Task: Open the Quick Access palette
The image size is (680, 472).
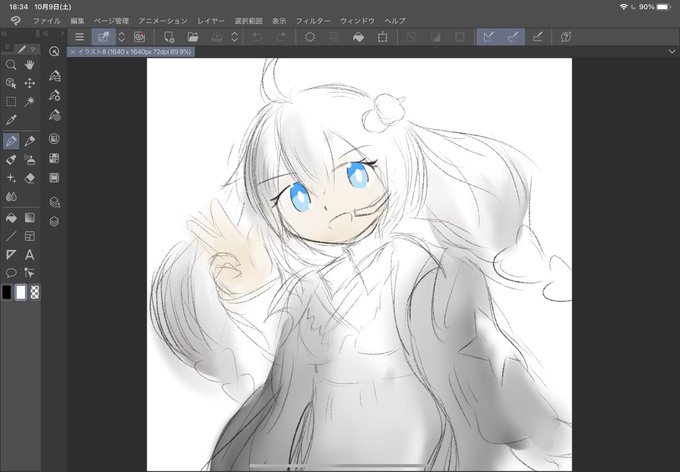Action: tap(54, 52)
